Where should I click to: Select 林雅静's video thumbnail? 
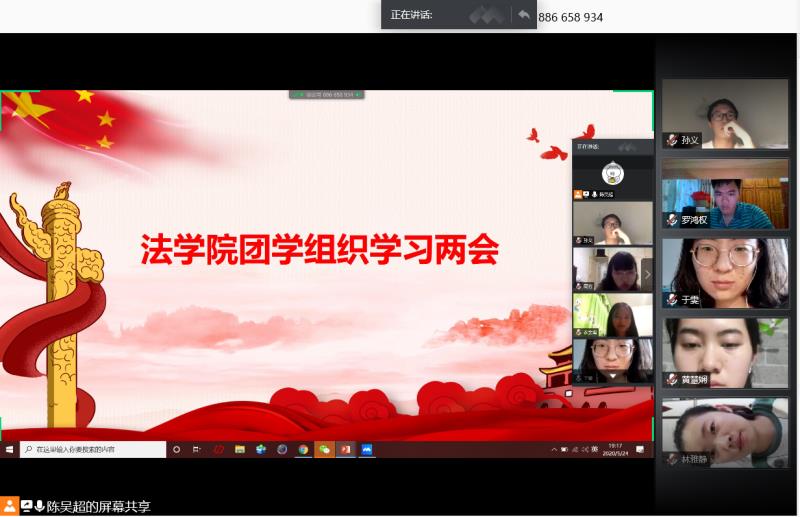click(x=725, y=432)
